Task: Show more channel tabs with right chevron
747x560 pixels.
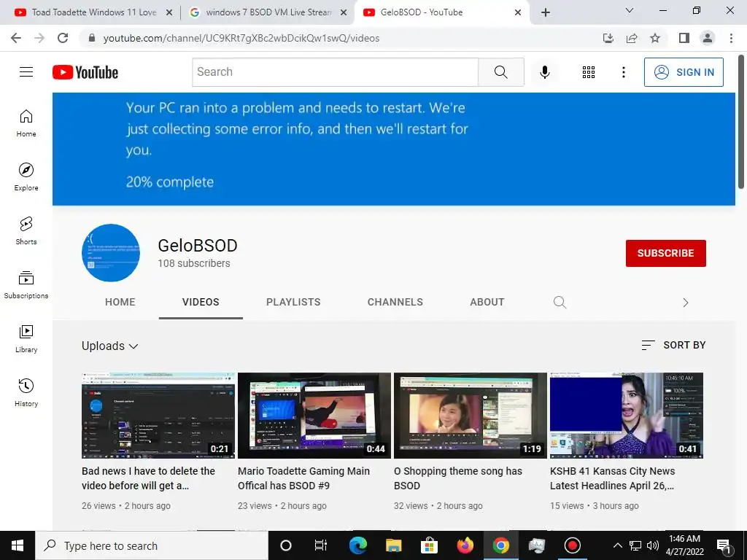Action: point(686,303)
